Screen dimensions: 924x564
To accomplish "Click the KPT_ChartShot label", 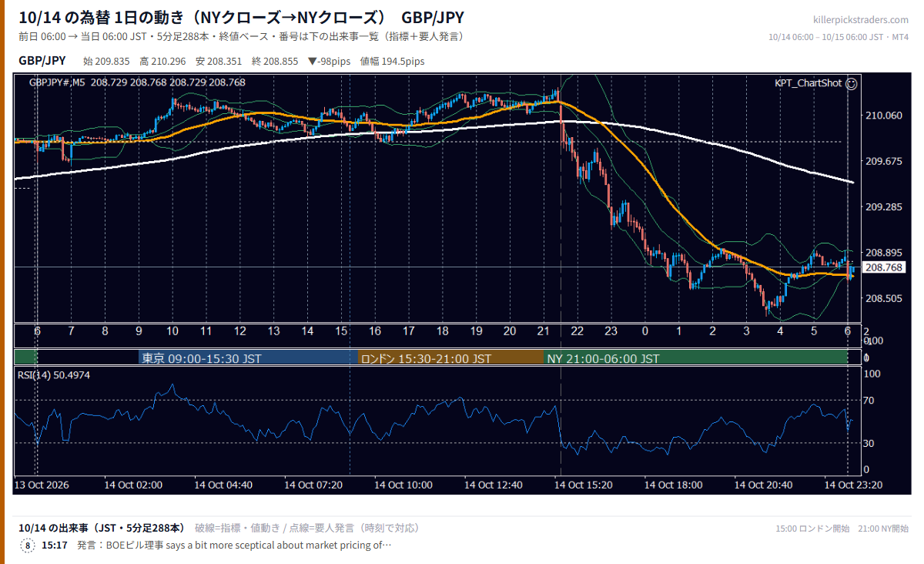I will [808, 83].
